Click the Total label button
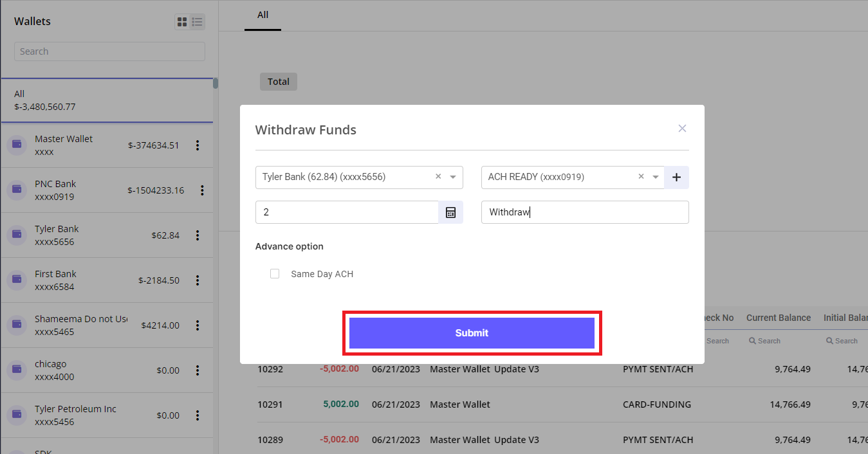Image resolution: width=868 pixels, height=454 pixels. tap(279, 82)
